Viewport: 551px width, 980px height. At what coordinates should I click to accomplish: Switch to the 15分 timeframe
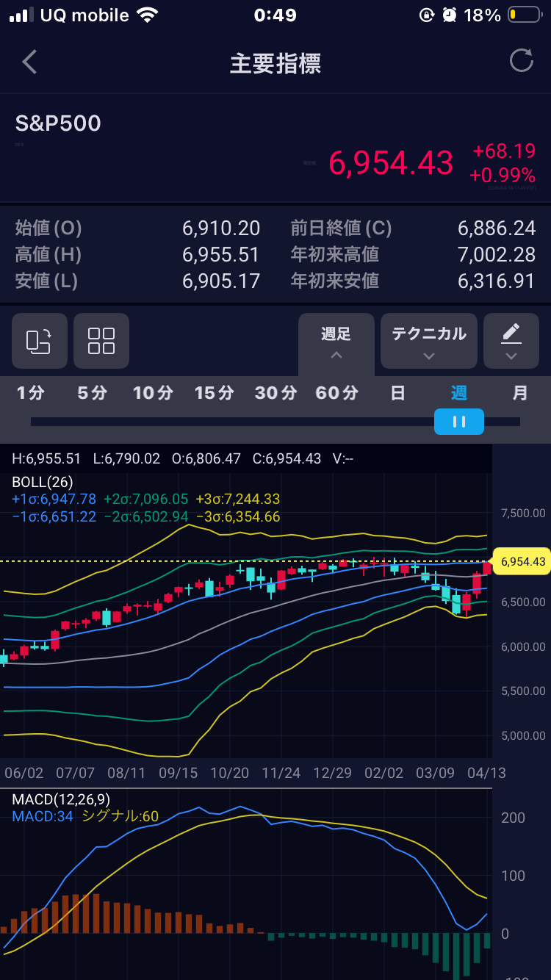pyautogui.click(x=214, y=393)
